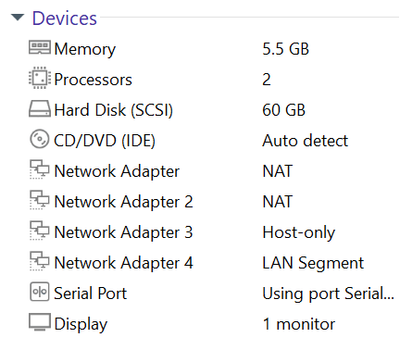400x362 pixels.
Task: Click the Processors chip icon
Action: pos(40,78)
